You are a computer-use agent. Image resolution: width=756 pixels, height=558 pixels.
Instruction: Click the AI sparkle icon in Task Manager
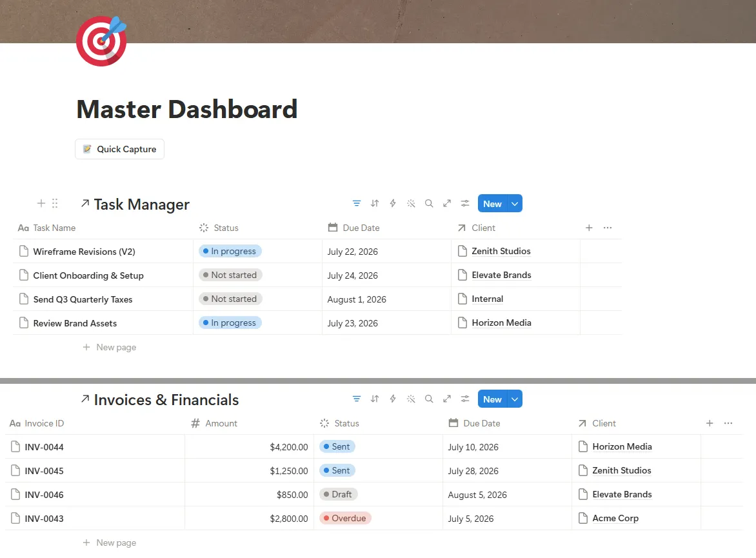pyautogui.click(x=411, y=203)
